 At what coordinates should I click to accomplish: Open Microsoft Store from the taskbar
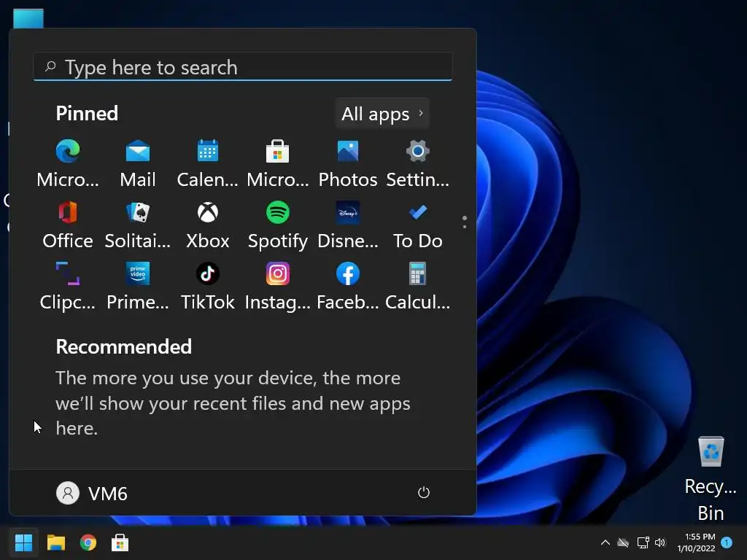[120, 542]
